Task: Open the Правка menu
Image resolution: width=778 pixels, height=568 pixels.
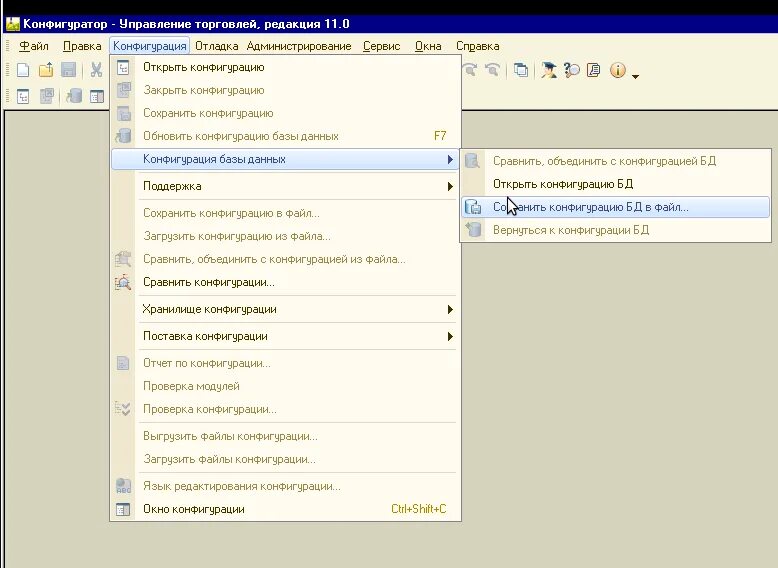Action: [x=82, y=46]
